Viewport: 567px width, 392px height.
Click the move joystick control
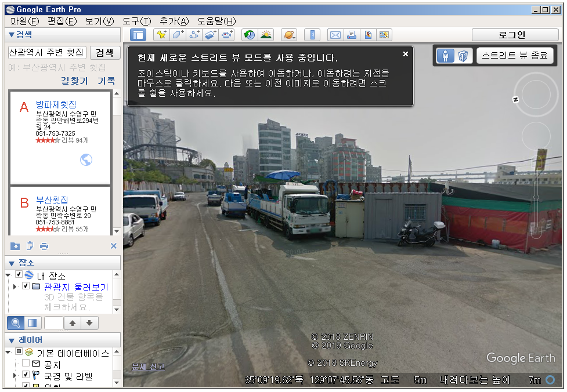pos(536,136)
